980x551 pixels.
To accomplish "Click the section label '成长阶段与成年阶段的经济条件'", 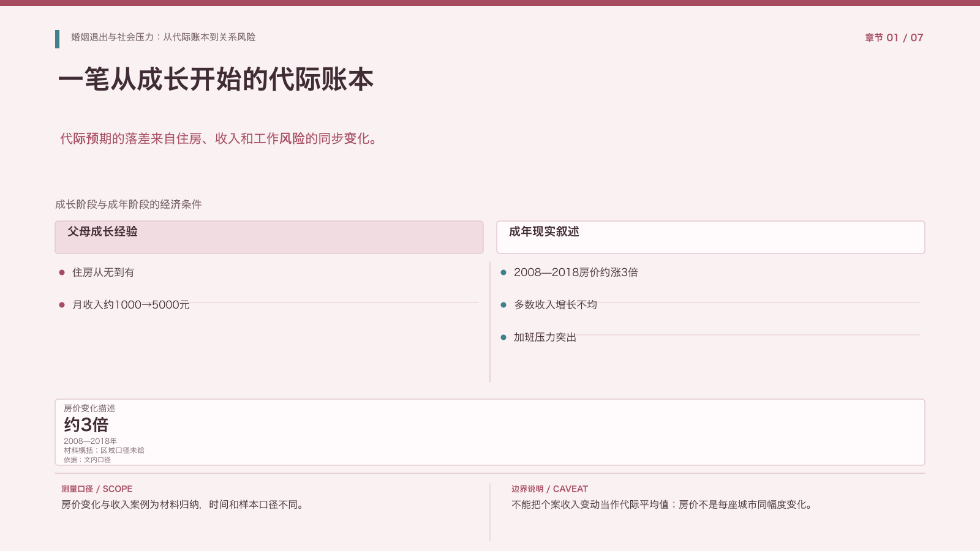I will 128,204.
